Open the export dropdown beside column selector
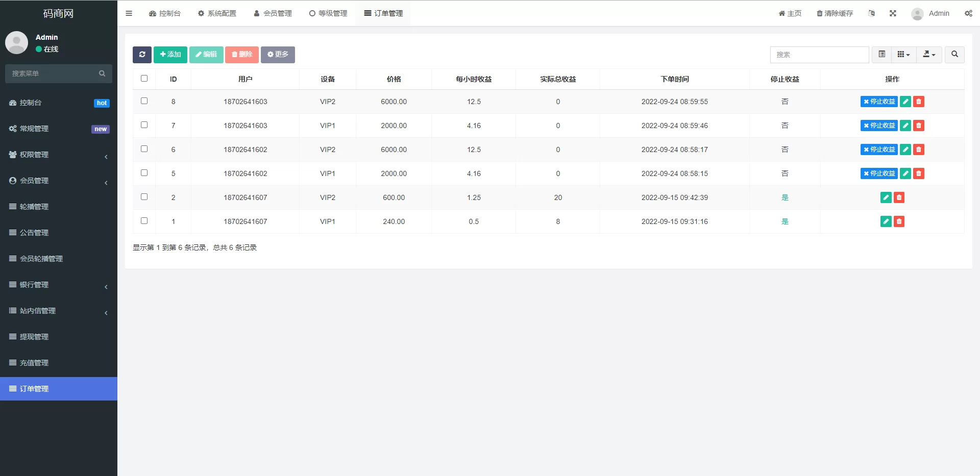 [928, 55]
